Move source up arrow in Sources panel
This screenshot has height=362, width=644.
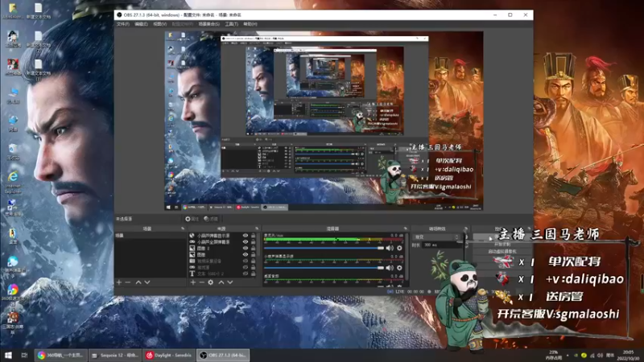pos(221,282)
